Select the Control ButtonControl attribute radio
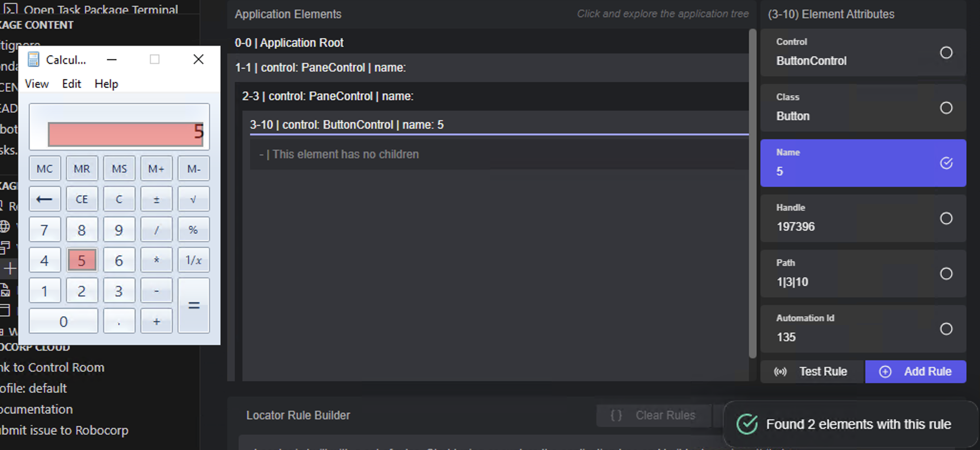Image resolution: width=980 pixels, height=450 pixels. coord(946,52)
